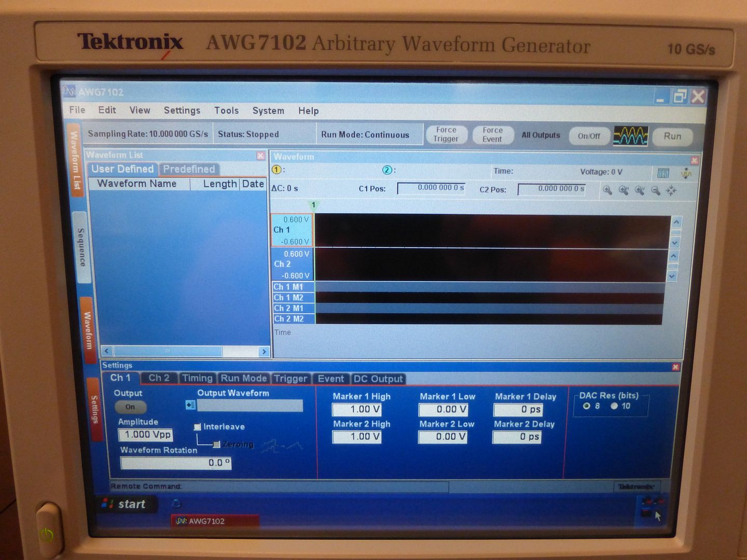Click the first zoom-in magnifier icon

pyautogui.click(x=607, y=190)
